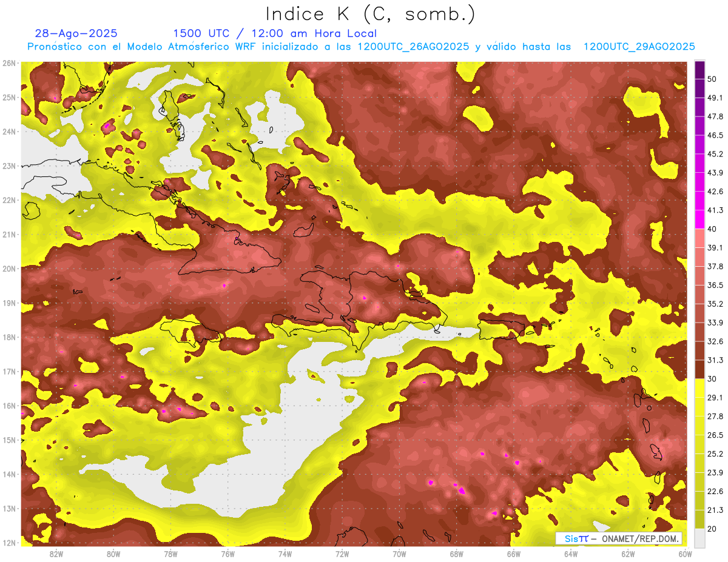Image resolution: width=728 pixels, height=562 pixels.
Task: Click the dark purple swatch above 50
Action: pos(699,69)
